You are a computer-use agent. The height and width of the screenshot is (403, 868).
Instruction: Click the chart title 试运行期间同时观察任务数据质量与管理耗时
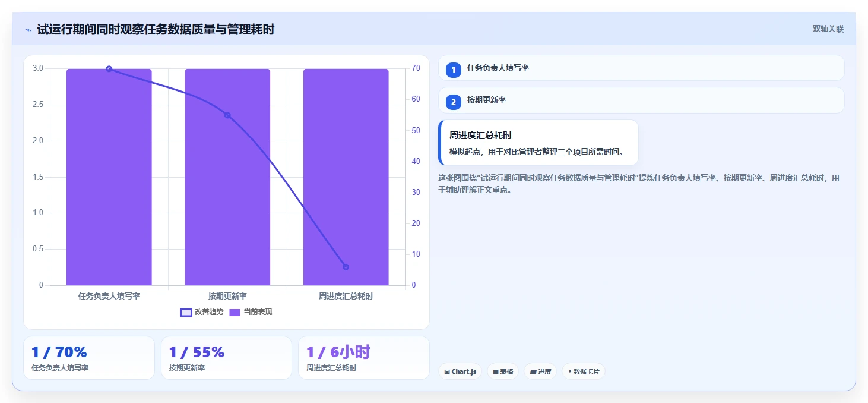coord(156,29)
